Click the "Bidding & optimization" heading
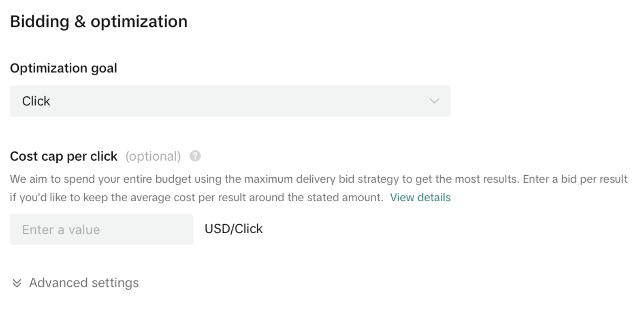The image size is (644, 311). [99, 21]
